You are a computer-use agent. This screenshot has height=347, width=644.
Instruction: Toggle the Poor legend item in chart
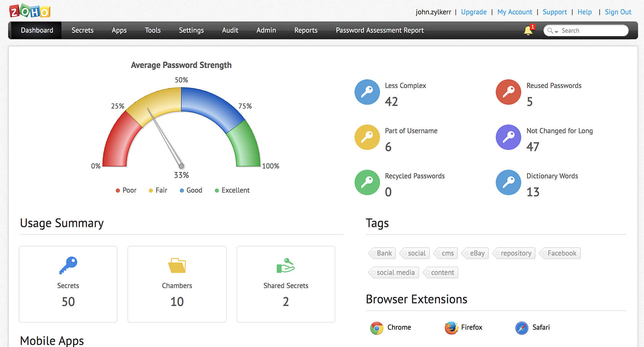(126, 190)
